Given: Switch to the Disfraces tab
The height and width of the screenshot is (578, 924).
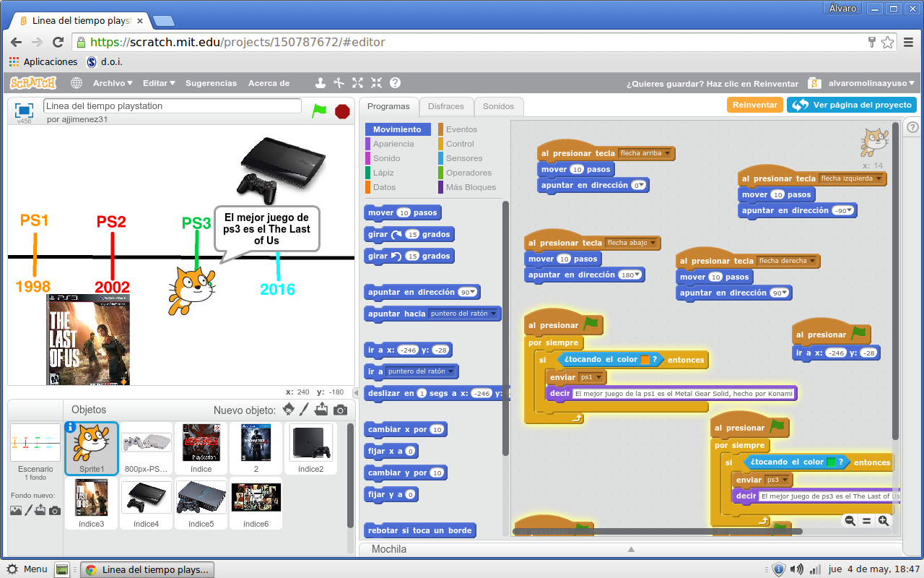Looking at the screenshot, I should coord(446,105).
